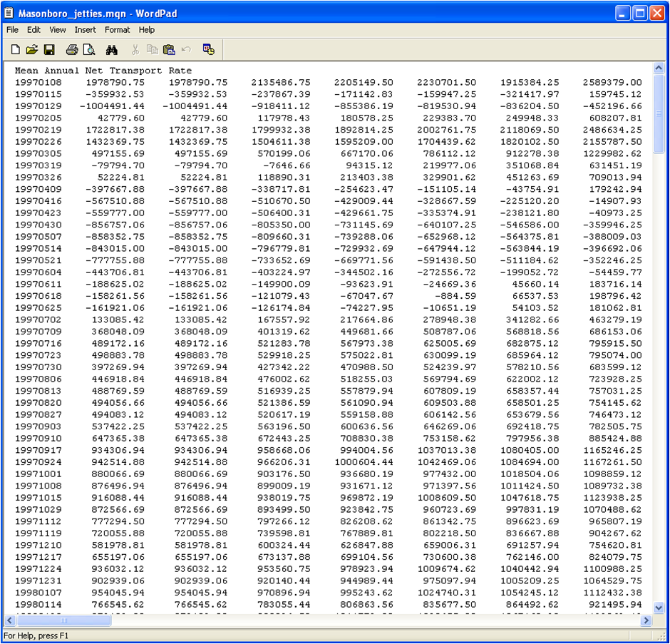Click the value 608207.81
The image size is (670, 644).
(615, 118)
